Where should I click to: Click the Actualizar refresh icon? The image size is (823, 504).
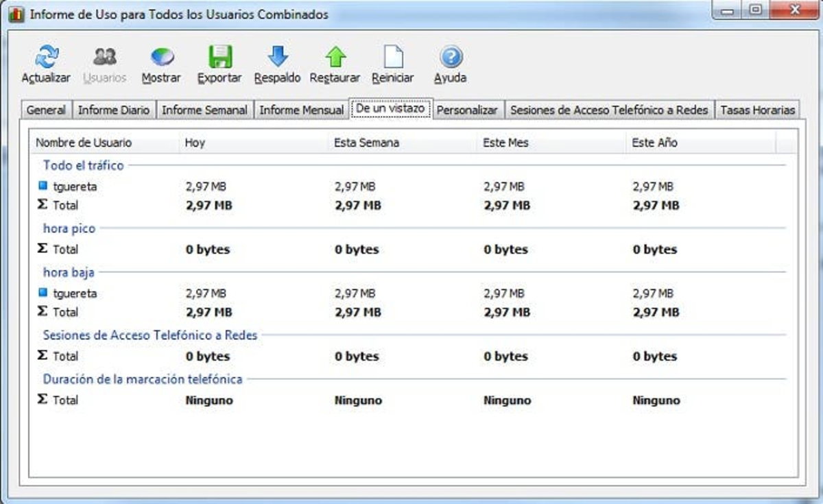[x=46, y=56]
